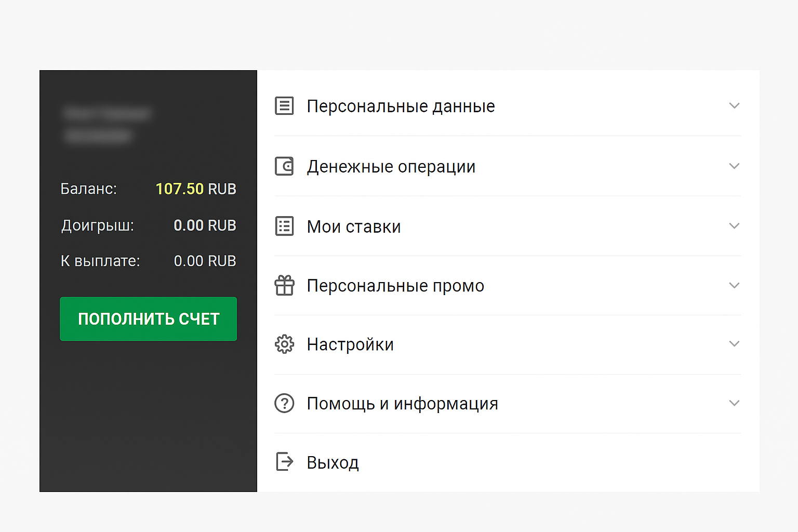Click the yellow 107.50 balance amount
Viewport: 798px width, 532px height.
(180, 189)
